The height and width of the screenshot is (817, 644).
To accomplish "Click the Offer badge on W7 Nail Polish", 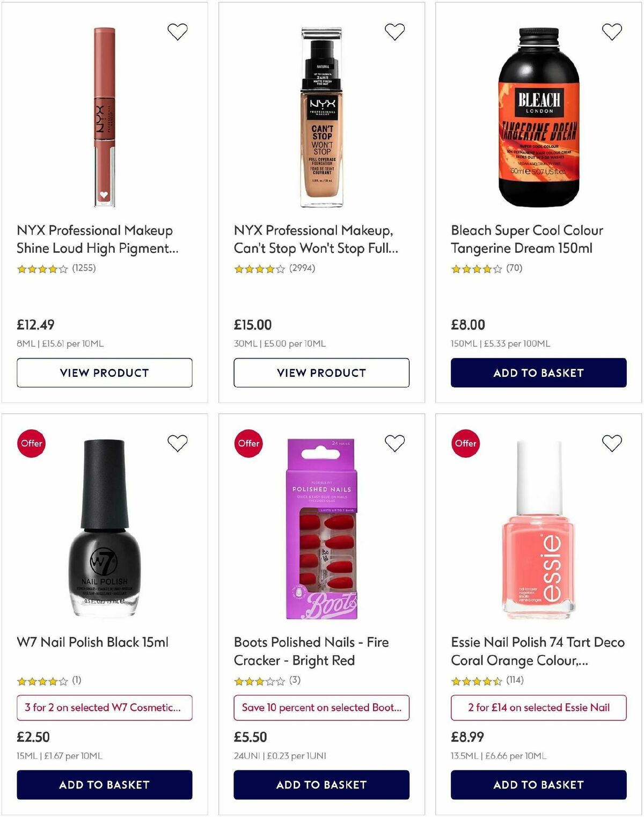I will [31, 443].
